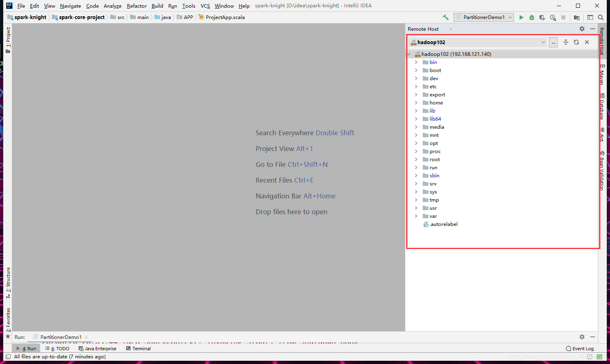Open the Refactor menu
The image size is (610, 364).
pyautogui.click(x=137, y=6)
